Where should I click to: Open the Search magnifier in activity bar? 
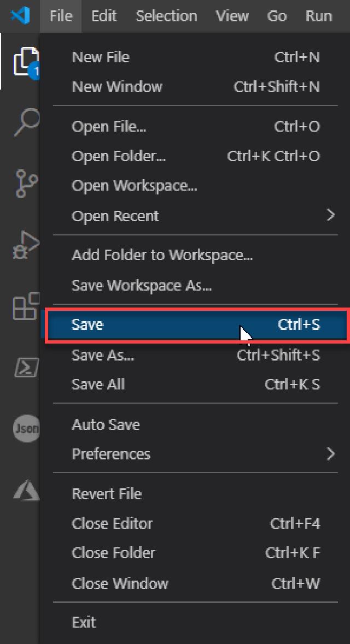(x=26, y=122)
